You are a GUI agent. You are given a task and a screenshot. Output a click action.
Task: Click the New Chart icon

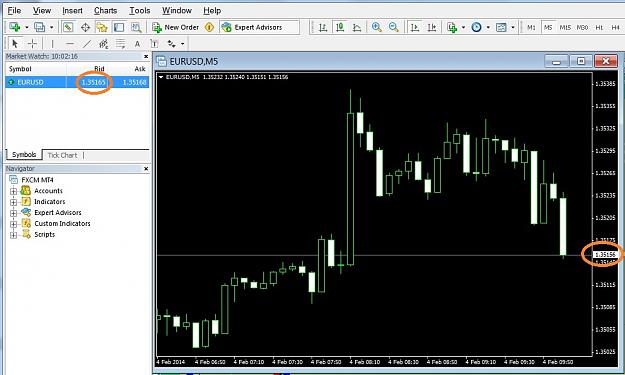coord(15,27)
